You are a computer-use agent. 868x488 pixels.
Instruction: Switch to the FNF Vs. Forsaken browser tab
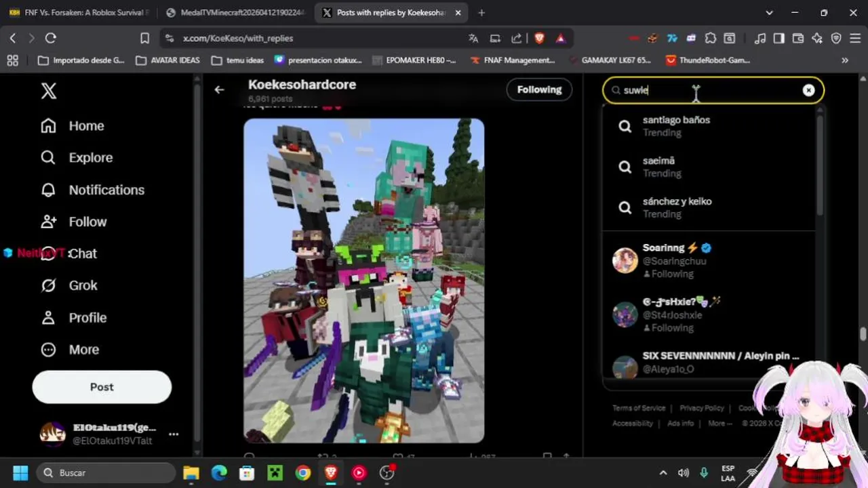tap(79, 13)
